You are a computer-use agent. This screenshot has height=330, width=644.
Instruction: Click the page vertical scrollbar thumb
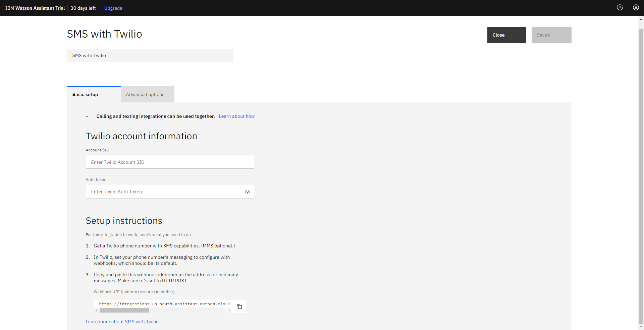tap(641, 176)
